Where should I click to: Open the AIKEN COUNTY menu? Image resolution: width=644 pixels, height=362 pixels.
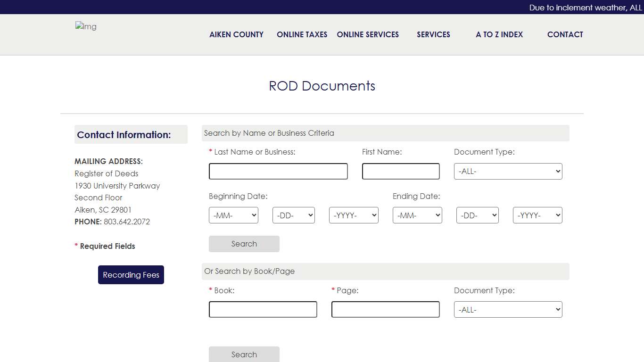click(x=236, y=34)
